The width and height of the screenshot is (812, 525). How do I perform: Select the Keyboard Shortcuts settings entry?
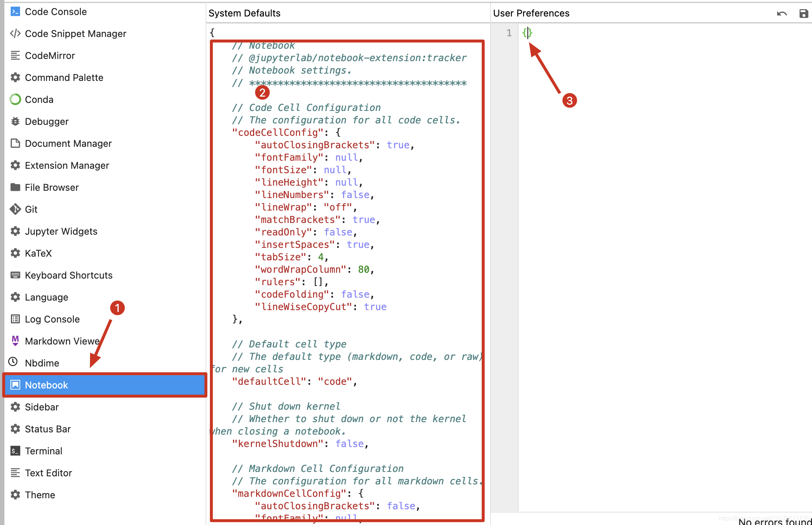coord(68,275)
